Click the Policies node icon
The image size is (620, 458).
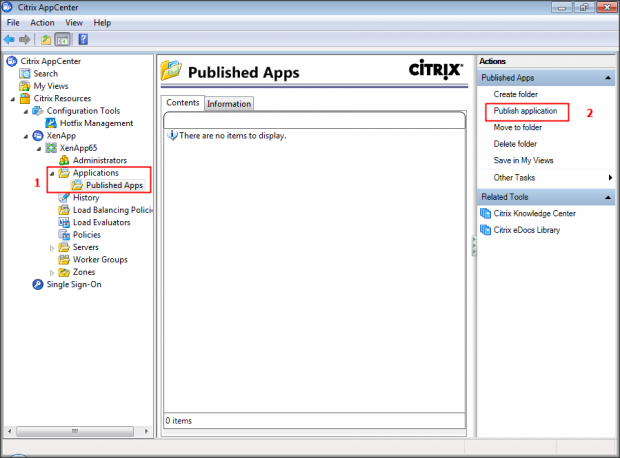click(64, 235)
